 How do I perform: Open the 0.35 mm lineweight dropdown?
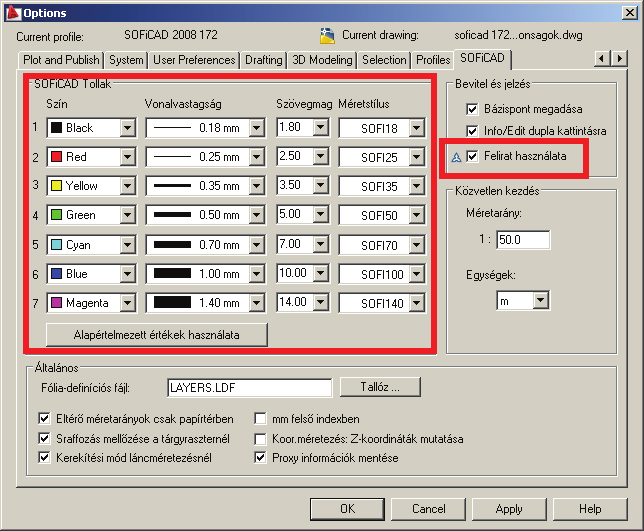tap(256, 186)
